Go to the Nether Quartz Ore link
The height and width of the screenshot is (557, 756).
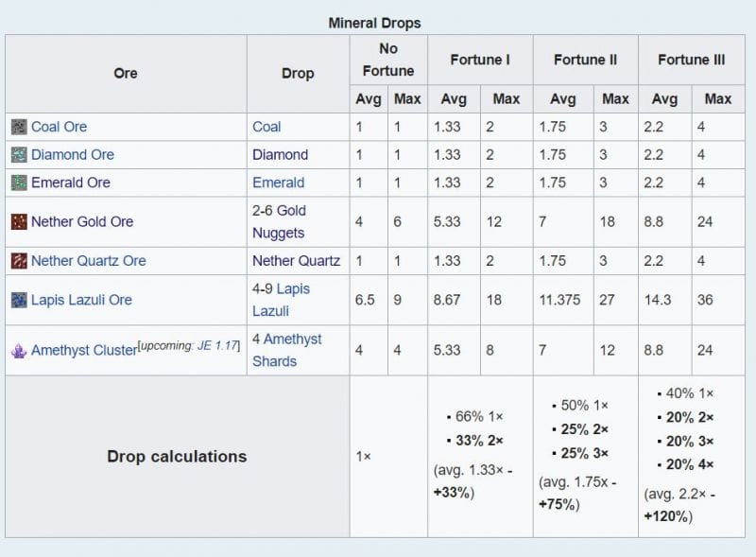[88, 261]
